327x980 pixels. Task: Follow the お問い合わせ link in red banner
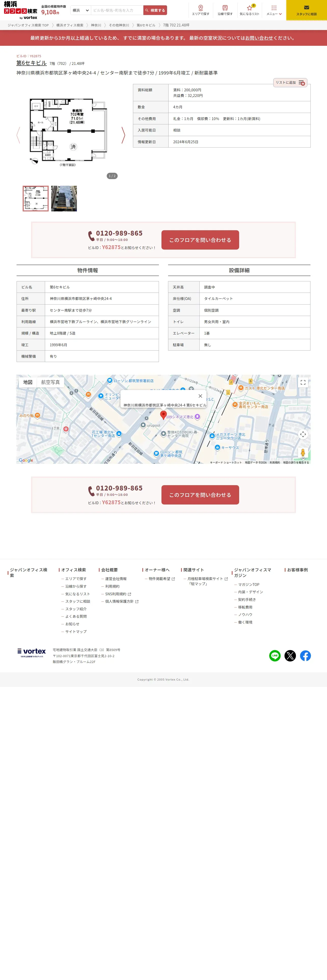click(x=259, y=38)
